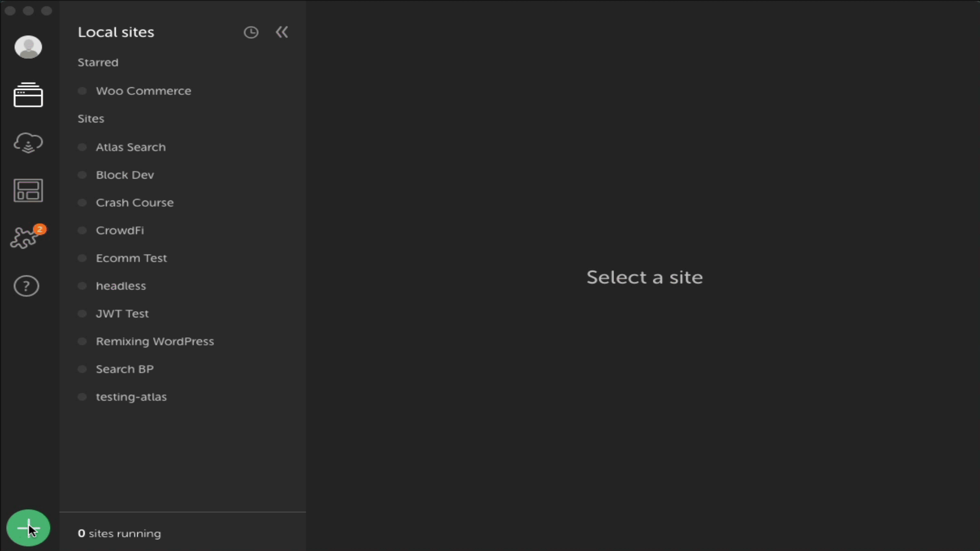Screen dimensions: 980x551
Task: Select the JWT Test site
Action: click(x=122, y=314)
